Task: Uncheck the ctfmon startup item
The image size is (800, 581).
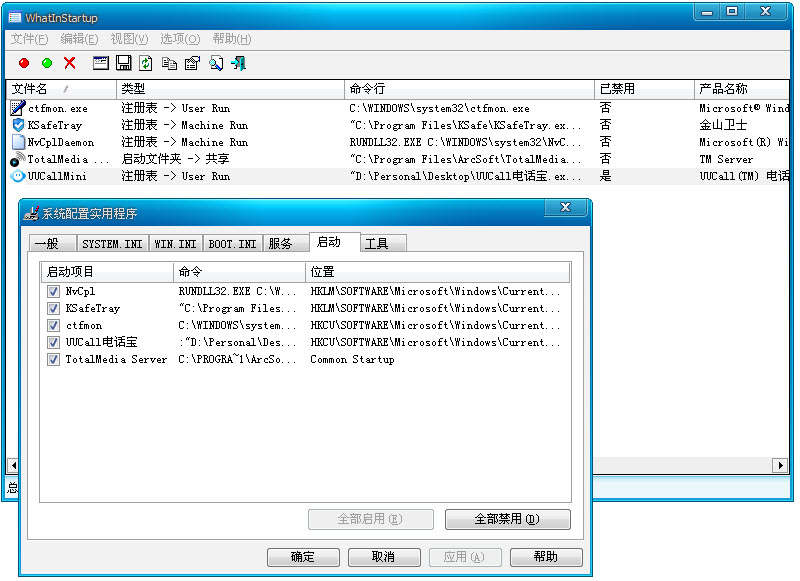Action: coord(53,325)
